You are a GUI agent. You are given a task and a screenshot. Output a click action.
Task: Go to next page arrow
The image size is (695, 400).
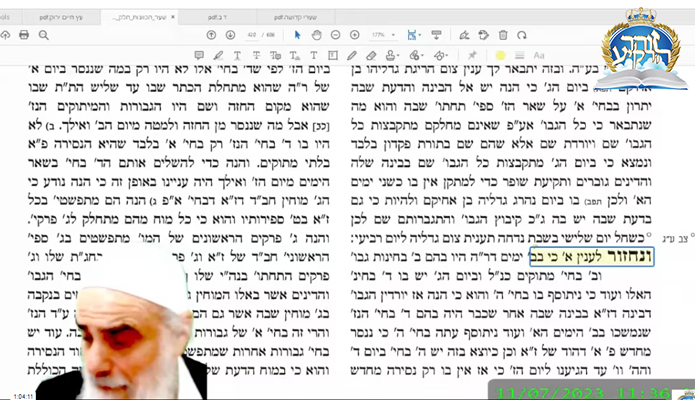point(229,34)
